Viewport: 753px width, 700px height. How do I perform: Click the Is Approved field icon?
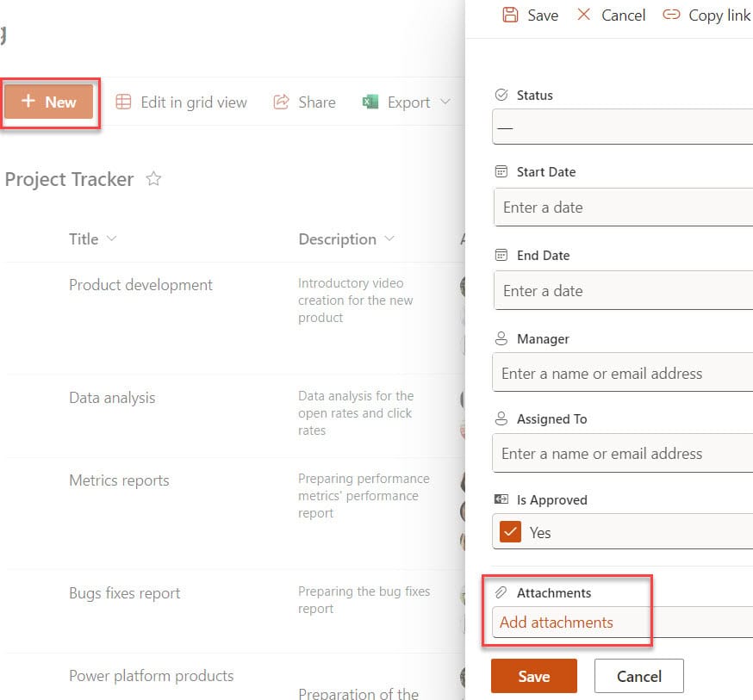[x=501, y=499]
